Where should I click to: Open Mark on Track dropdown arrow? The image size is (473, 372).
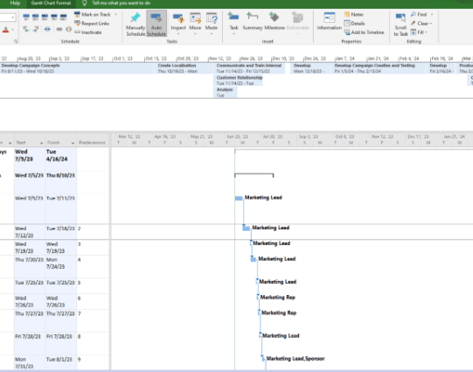pos(116,15)
